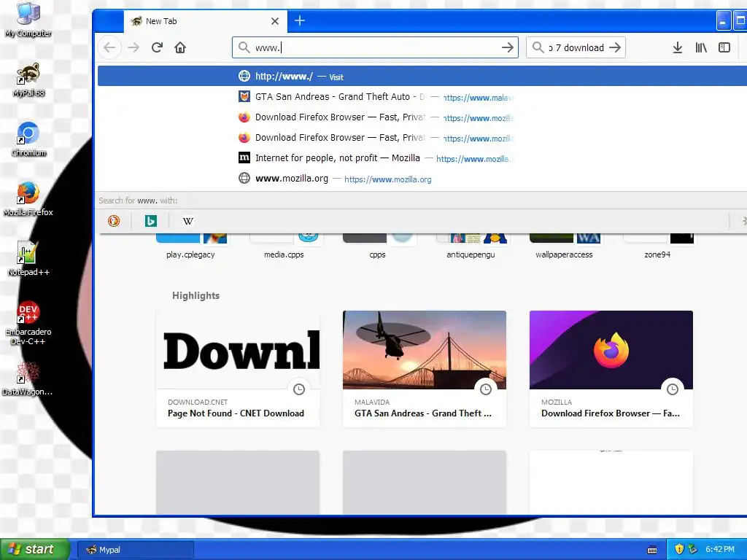
Task: Select first Download Firefox Browser suggestion
Action: pos(422,117)
